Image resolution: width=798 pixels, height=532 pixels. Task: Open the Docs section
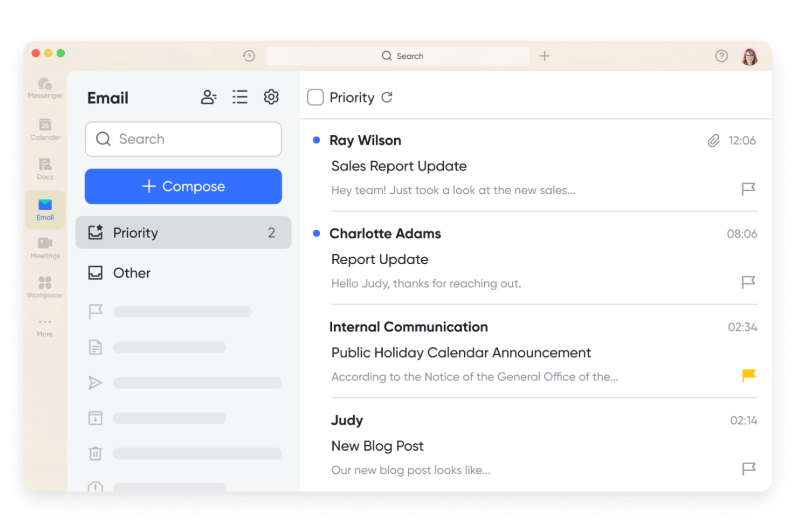tap(45, 167)
